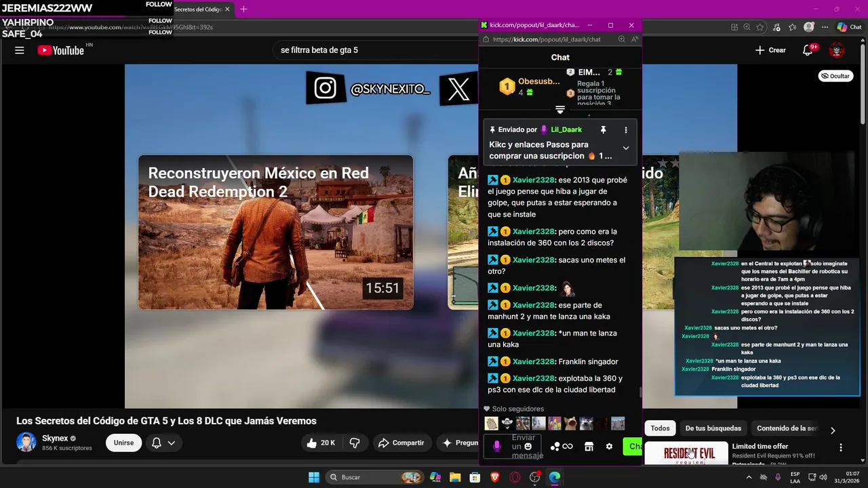The image size is (868, 488).
Task: Click Xavier2328 in Franklin singador message
Action: point(534,361)
